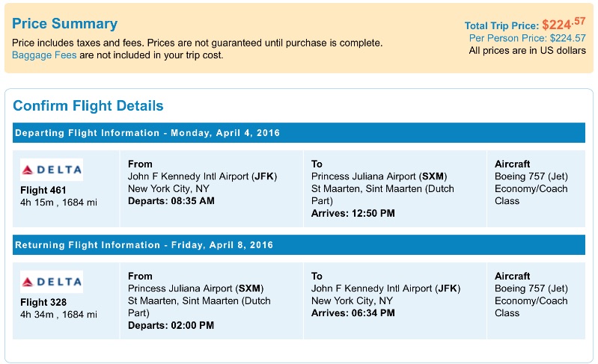Click the All prices in US dollars note
The image size is (598, 364).
coord(527,51)
